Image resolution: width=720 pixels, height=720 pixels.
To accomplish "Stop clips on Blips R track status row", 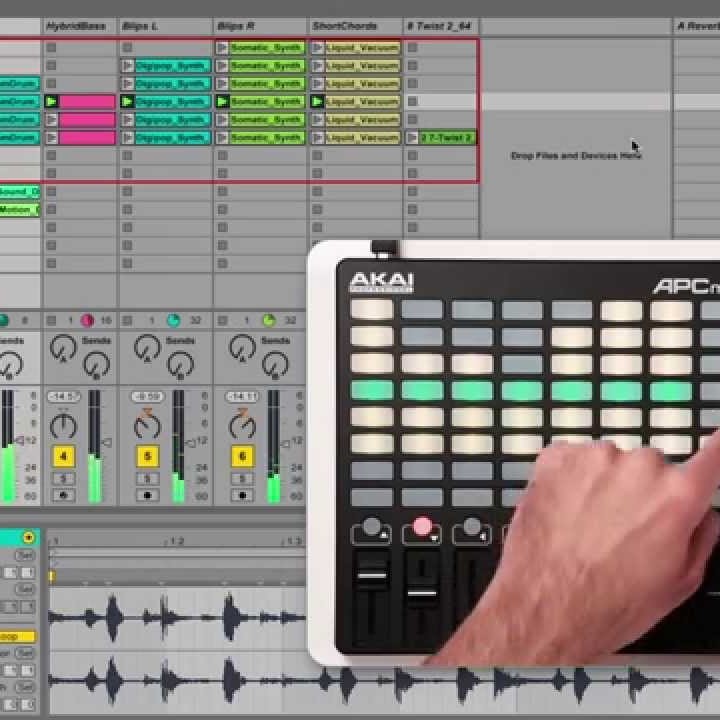I will [x=222, y=320].
